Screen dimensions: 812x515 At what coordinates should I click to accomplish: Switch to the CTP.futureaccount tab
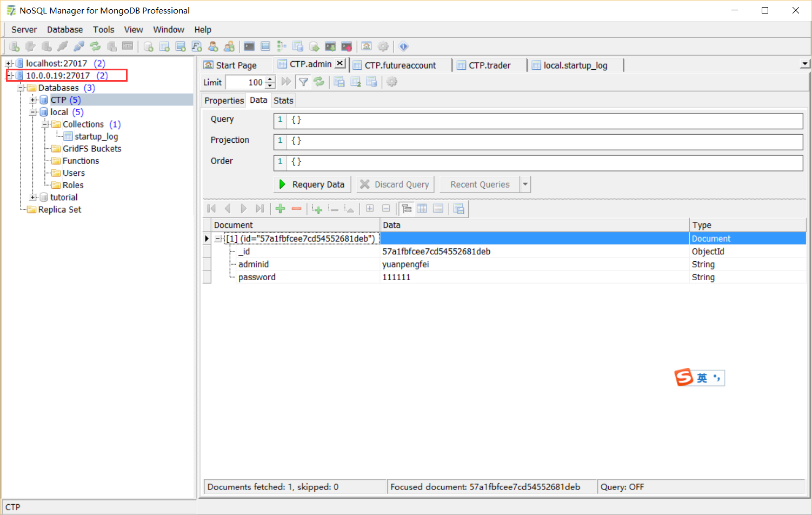click(x=400, y=65)
